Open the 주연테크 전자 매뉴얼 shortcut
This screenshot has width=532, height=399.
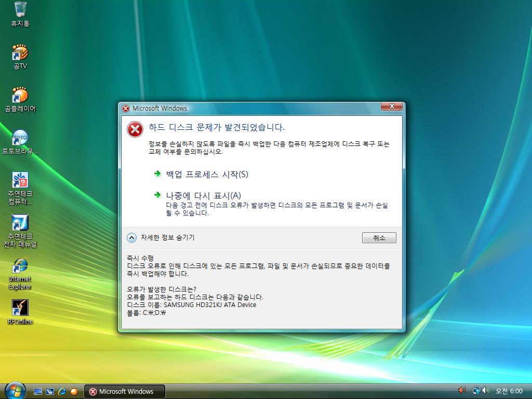[x=20, y=231]
